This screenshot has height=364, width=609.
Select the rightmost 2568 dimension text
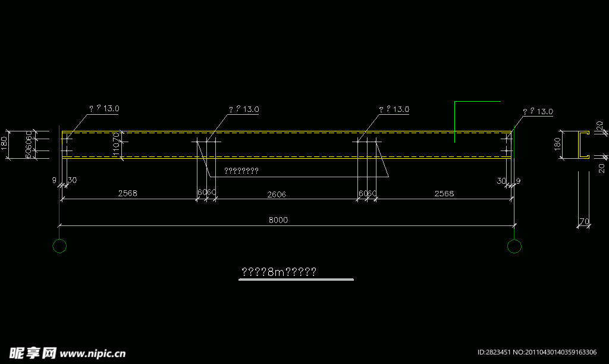(444, 193)
